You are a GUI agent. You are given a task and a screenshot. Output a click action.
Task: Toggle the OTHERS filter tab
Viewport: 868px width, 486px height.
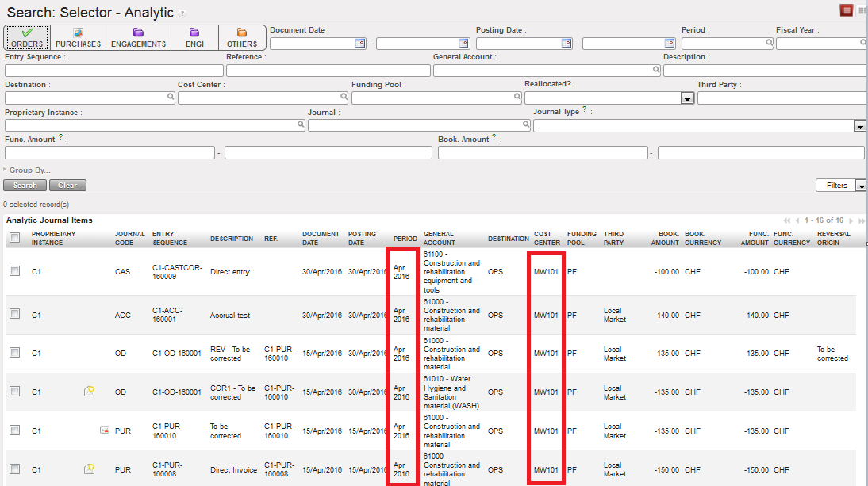tap(242, 38)
